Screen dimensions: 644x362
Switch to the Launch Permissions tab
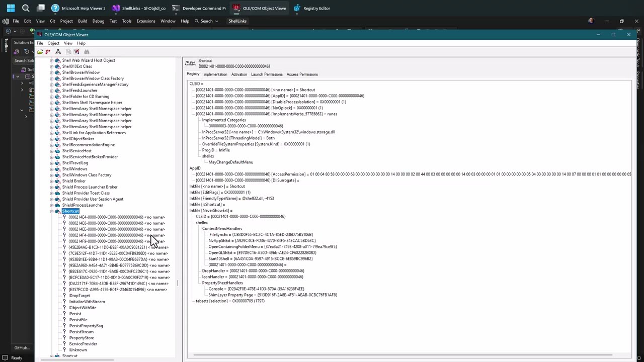[267, 74]
